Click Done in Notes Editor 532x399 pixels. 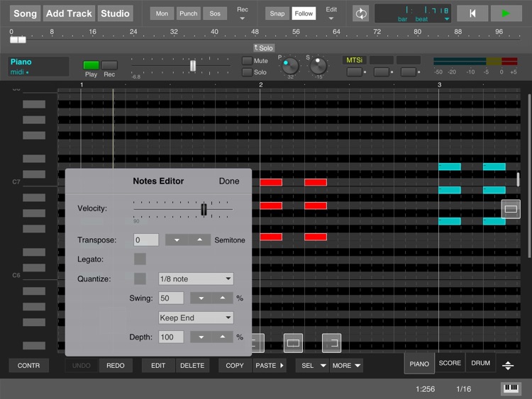coord(229,181)
